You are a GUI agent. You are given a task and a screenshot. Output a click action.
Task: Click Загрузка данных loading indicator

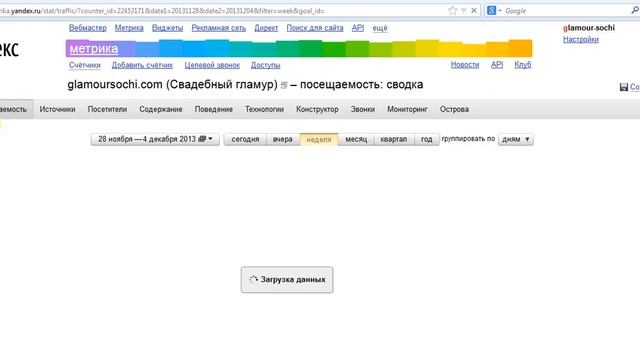click(287, 280)
